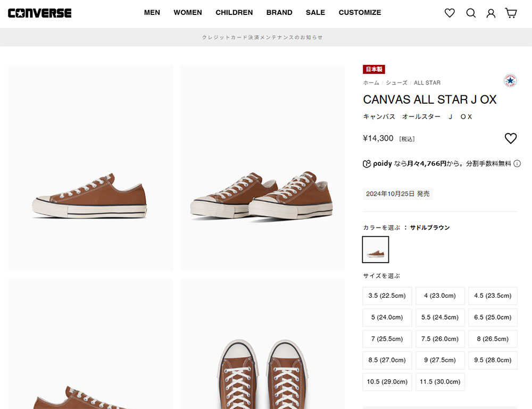Click the ¥14,300 price text
Screen dimensions: 532x409
378,138
